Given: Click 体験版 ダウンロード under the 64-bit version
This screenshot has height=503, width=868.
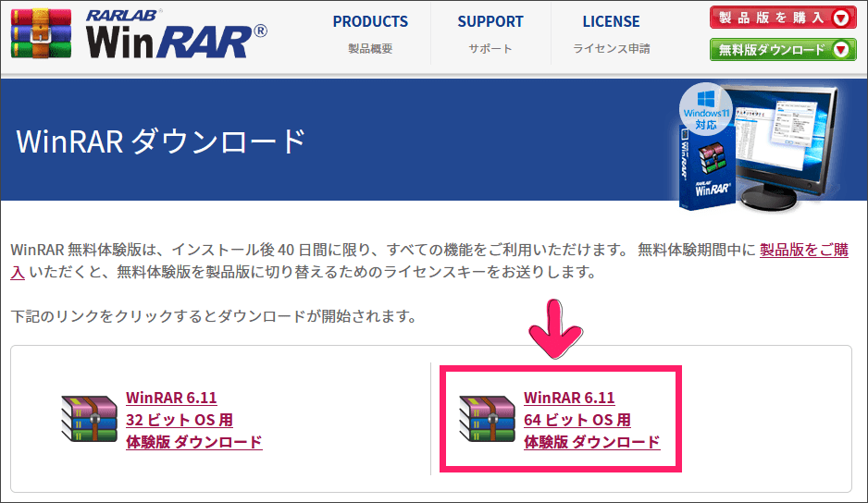Looking at the screenshot, I should tap(591, 442).
